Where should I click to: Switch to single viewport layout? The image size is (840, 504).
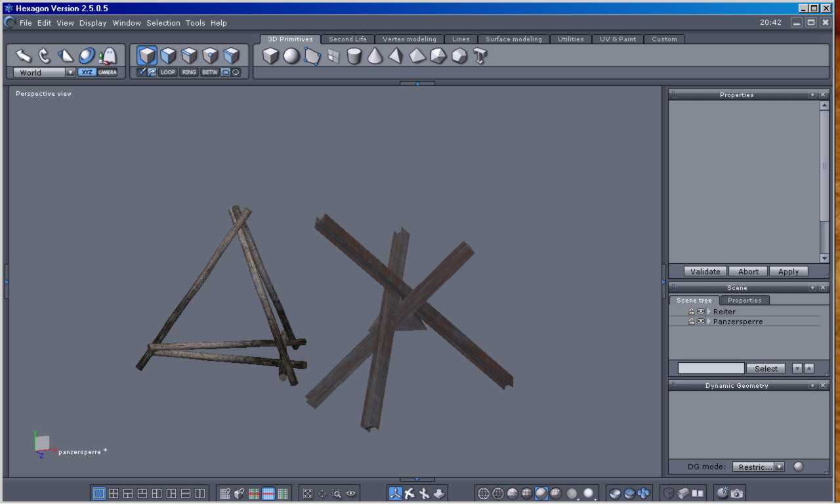click(x=99, y=493)
